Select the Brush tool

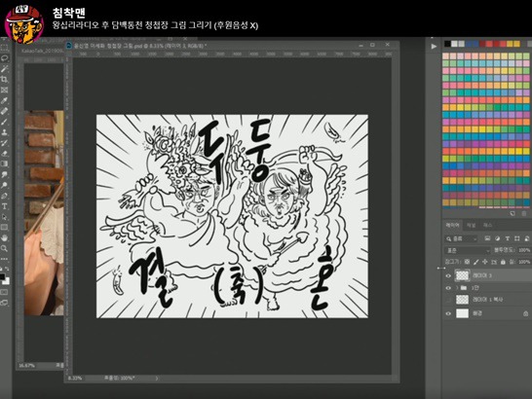pos(5,122)
